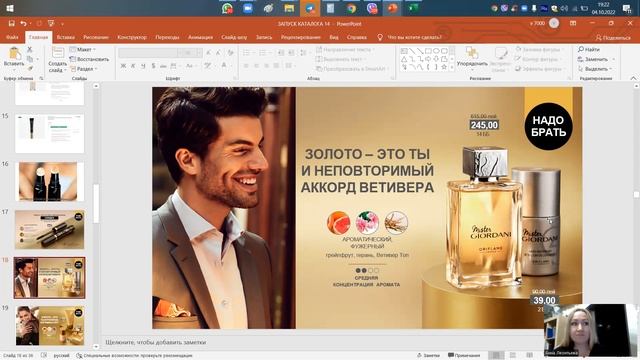The width and height of the screenshot is (640, 360).
Task: Select the oval shape in shapes gallery
Action: pyautogui.click(x=436, y=51)
